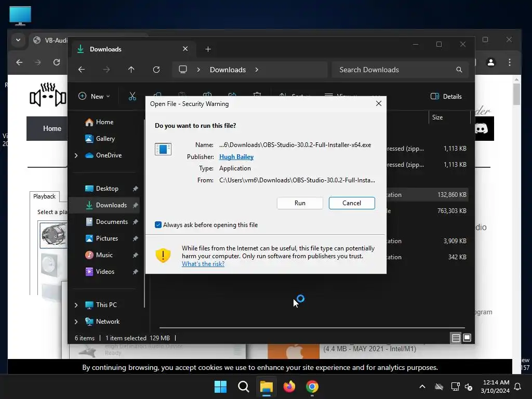Viewport: 532px width, 399px height.
Task: Click the Discord icon on the webpage
Action: pyautogui.click(x=481, y=128)
